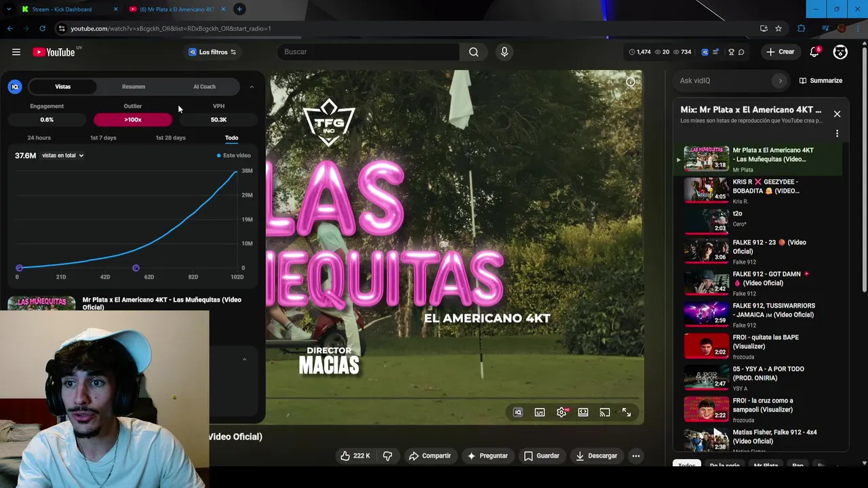Open the YouTube hamburger guide menu
This screenshot has height=488, width=868.
(x=16, y=52)
